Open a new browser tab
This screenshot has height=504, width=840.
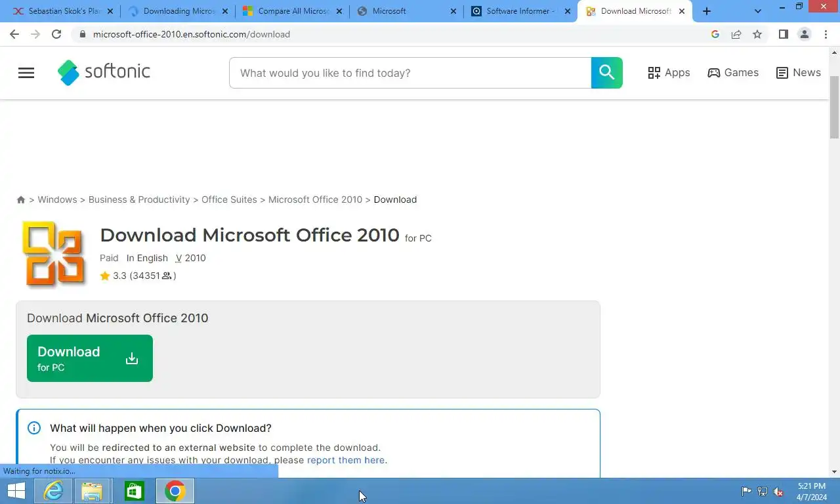707,11
